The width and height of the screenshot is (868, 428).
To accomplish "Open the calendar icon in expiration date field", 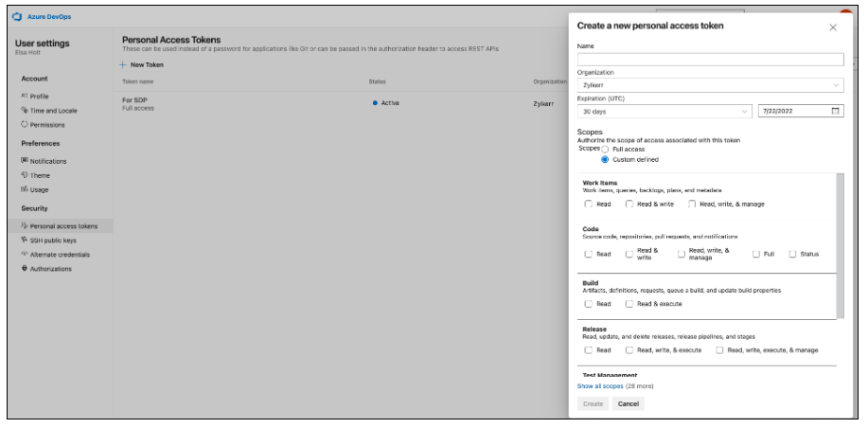I will point(835,111).
